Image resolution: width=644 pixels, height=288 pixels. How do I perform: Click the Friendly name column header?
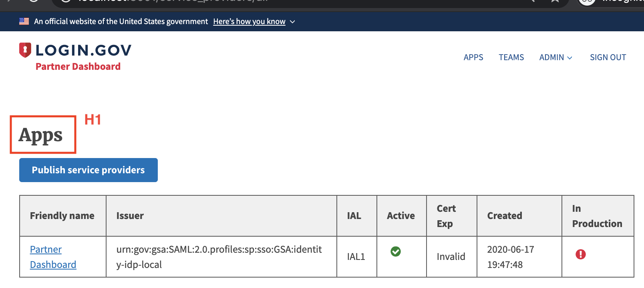[x=62, y=216]
